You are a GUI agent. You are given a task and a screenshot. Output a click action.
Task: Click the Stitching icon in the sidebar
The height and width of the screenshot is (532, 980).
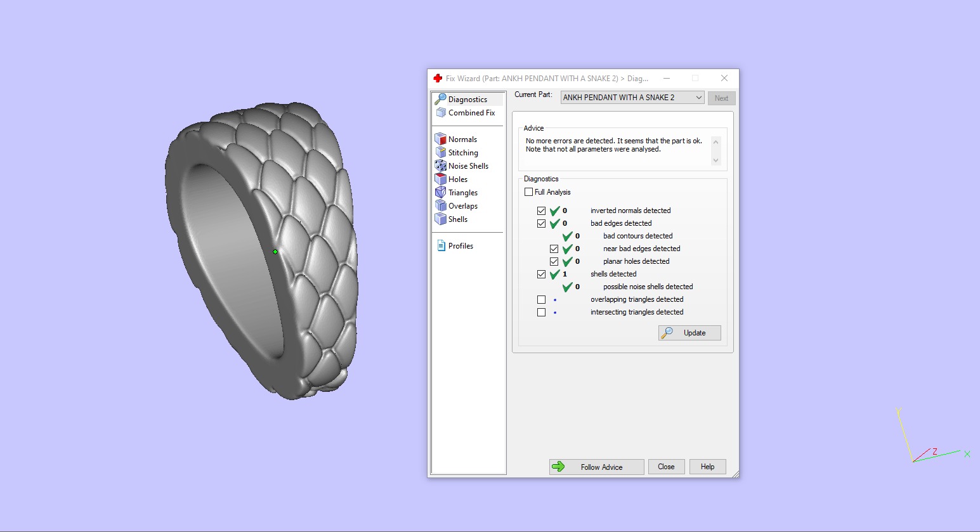(x=441, y=152)
